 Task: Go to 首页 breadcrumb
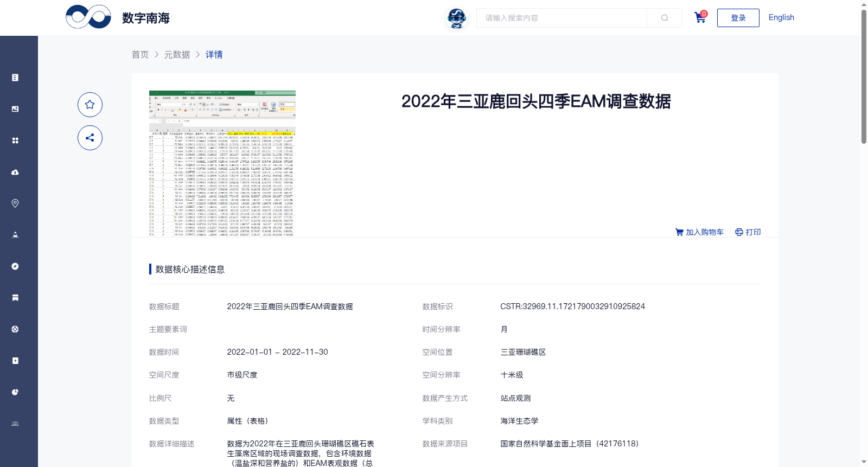click(x=140, y=55)
